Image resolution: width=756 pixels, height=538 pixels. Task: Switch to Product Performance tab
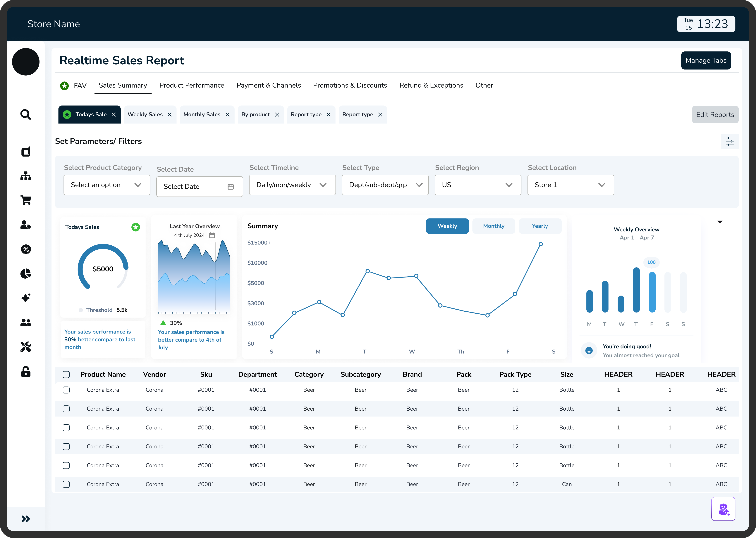coord(192,86)
